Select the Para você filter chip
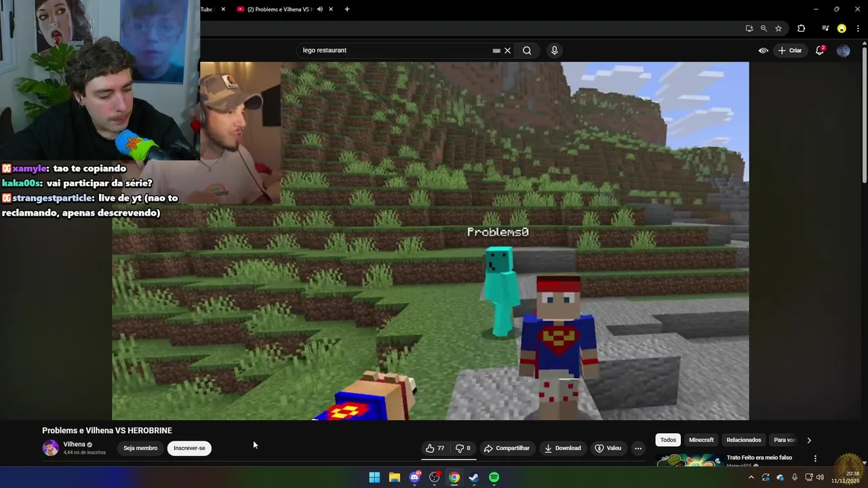 (x=785, y=440)
